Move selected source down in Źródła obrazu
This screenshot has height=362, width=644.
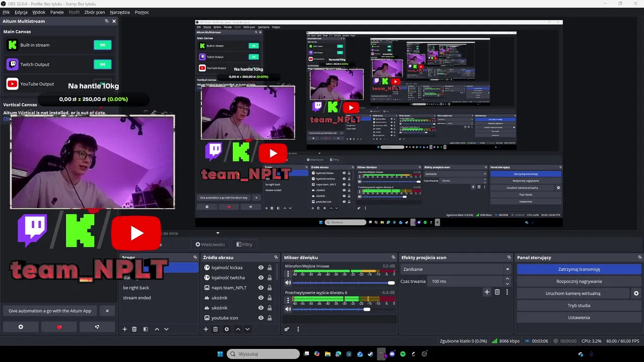point(247,329)
